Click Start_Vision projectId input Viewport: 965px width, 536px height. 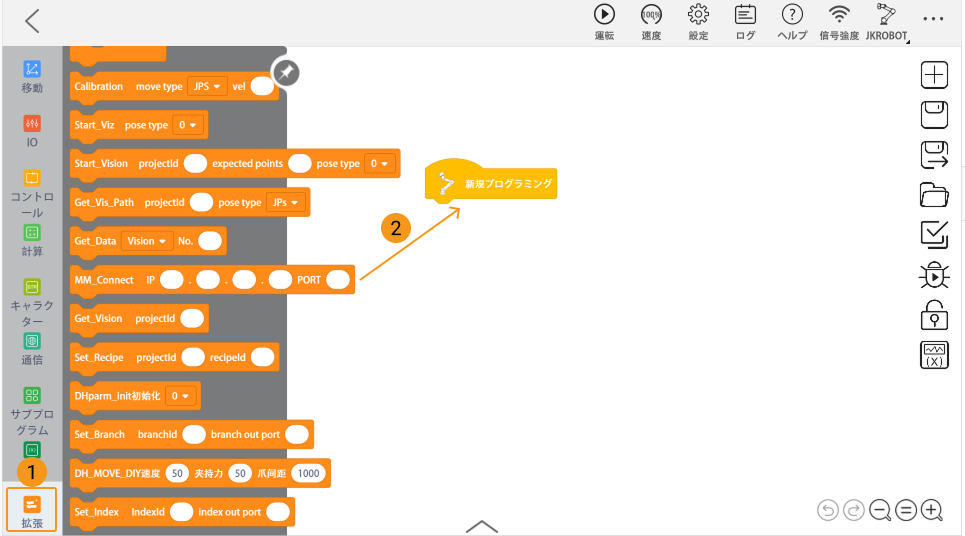coord(195,164)
